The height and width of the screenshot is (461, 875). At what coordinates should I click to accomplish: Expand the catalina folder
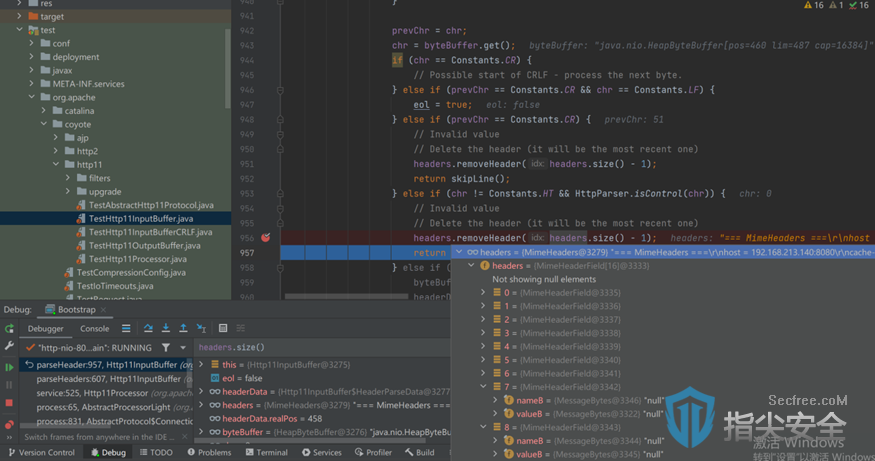(x=44, y=111)
